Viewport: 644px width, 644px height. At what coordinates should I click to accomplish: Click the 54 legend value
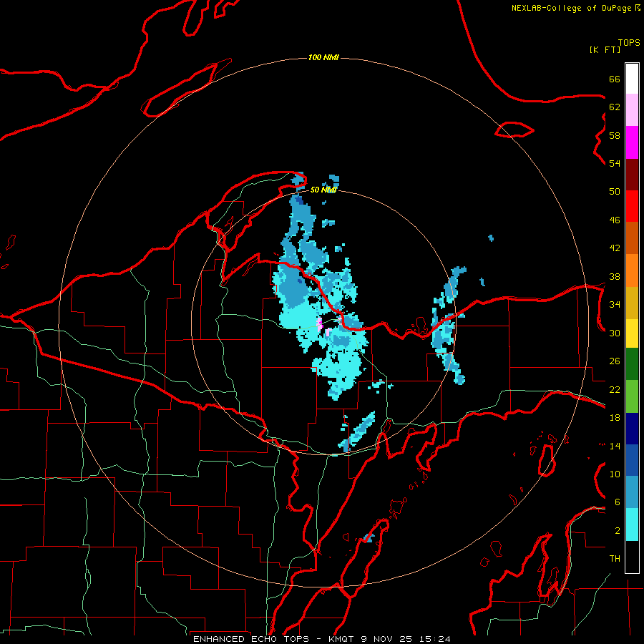click(615, 163)
